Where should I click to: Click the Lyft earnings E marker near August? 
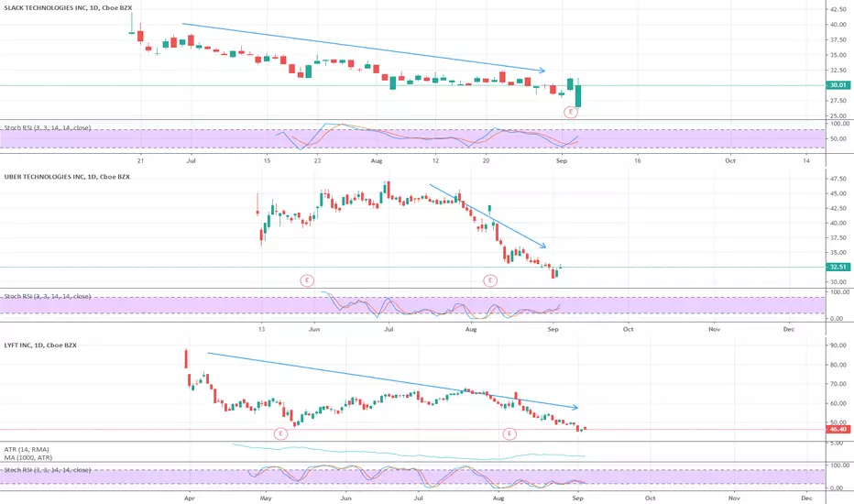point(509,433)
